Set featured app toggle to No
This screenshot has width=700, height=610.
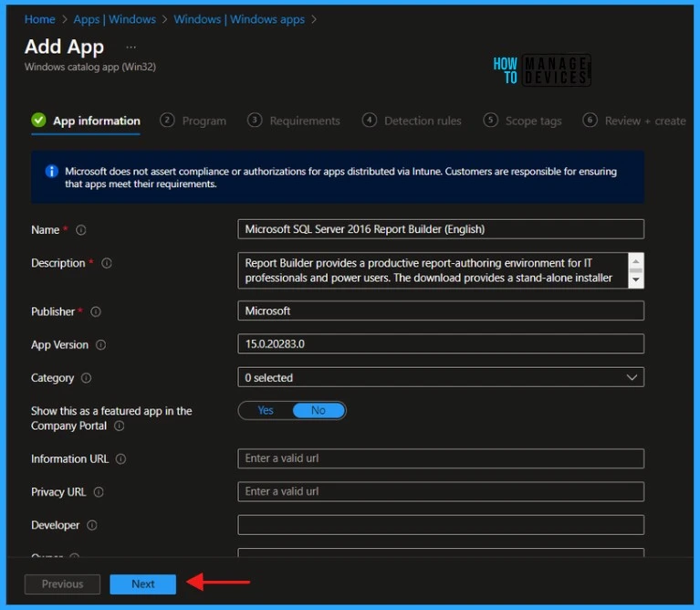point(319,410)
